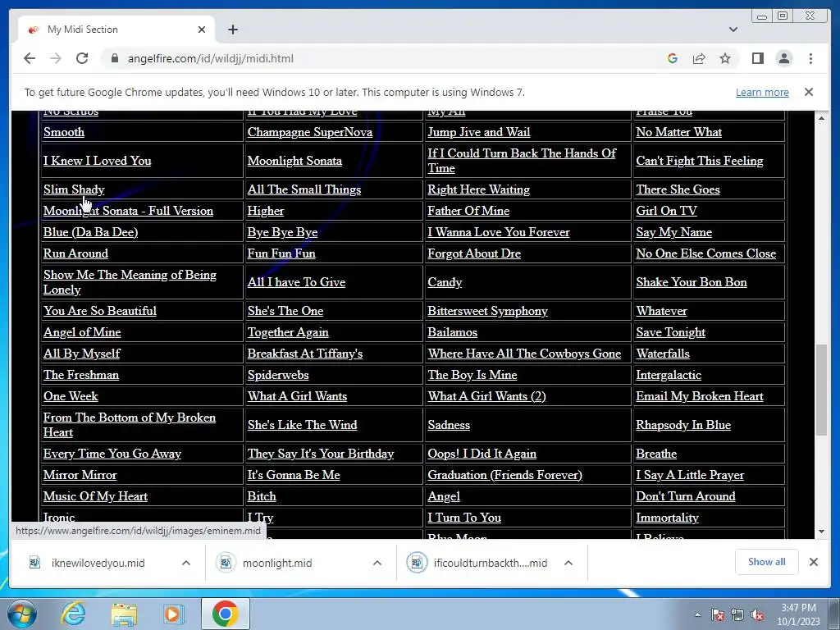The height and width of the screenshot is (630, 840).
Task: Open the It's Gonna Be Me link
Action: coord(294,475)
